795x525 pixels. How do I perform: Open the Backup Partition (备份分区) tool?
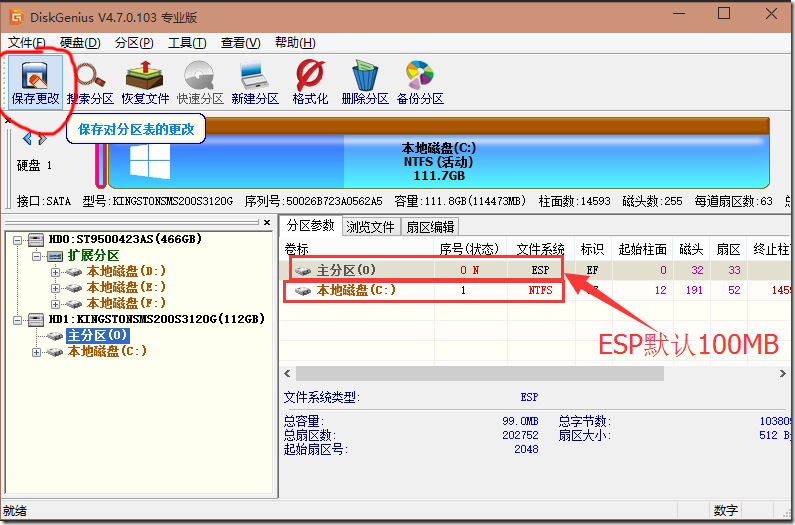point(420,82)
